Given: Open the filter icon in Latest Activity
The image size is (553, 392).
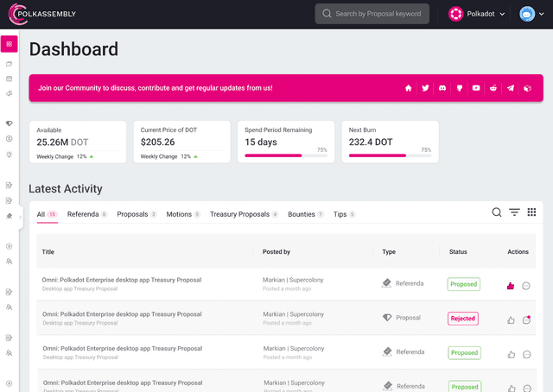Looking at the screenshot, I should (514, 212).
